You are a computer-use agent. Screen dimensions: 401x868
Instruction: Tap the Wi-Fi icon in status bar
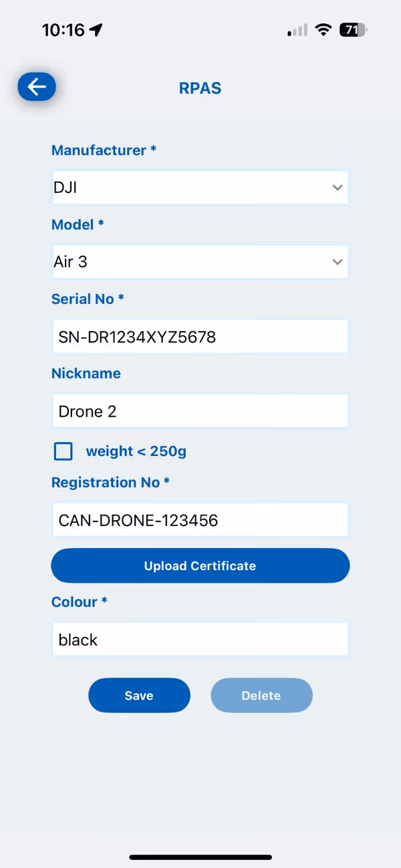(x=323, y=29)
